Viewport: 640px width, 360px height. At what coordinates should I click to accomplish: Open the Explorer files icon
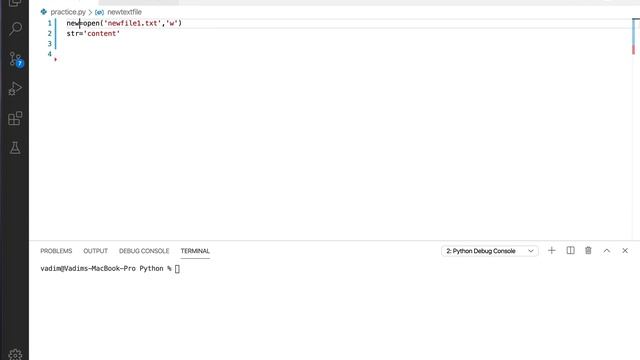coord(15,3)
